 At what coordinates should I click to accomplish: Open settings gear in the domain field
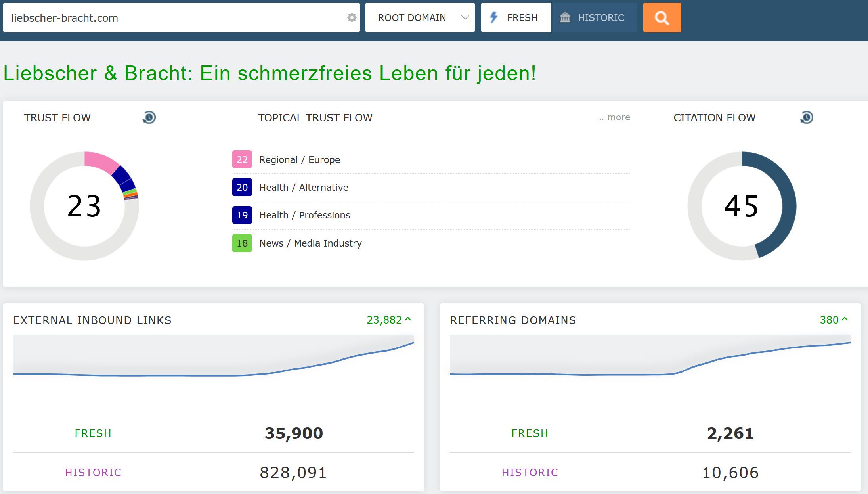pyautogui.click(x=352, y=17)
